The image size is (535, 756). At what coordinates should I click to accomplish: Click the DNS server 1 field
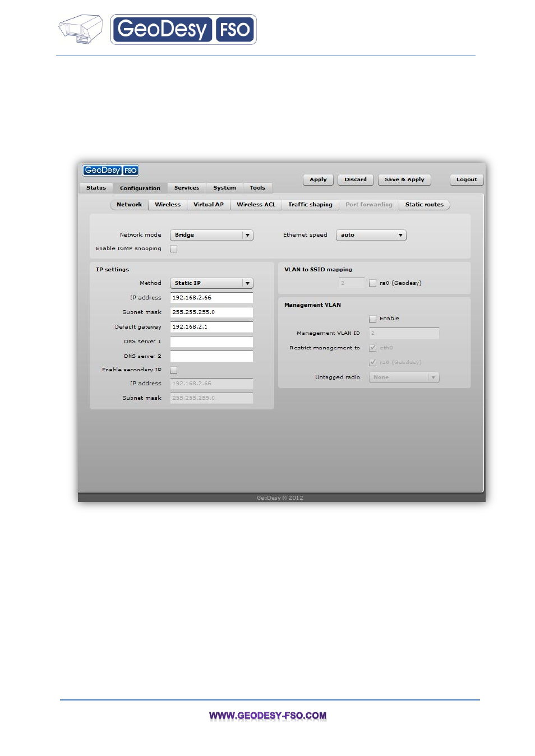click(x=211, y=342)
